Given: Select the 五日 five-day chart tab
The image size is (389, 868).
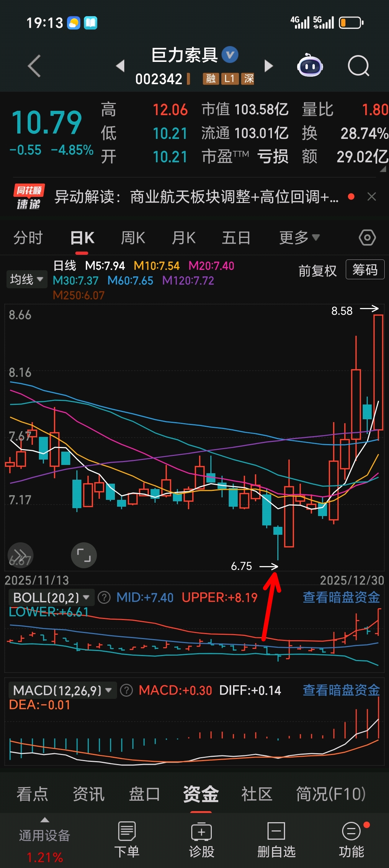Looking at the screenshot, I should tap(236, 238).
